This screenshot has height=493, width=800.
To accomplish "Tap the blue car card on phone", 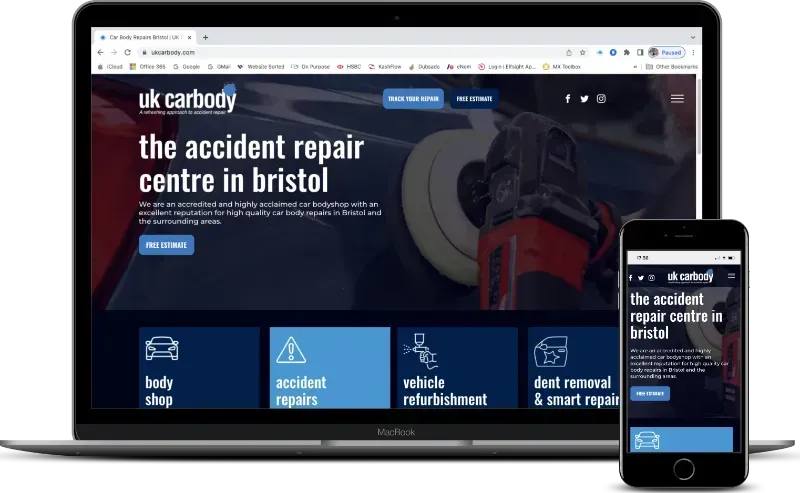I will (681, 439).
